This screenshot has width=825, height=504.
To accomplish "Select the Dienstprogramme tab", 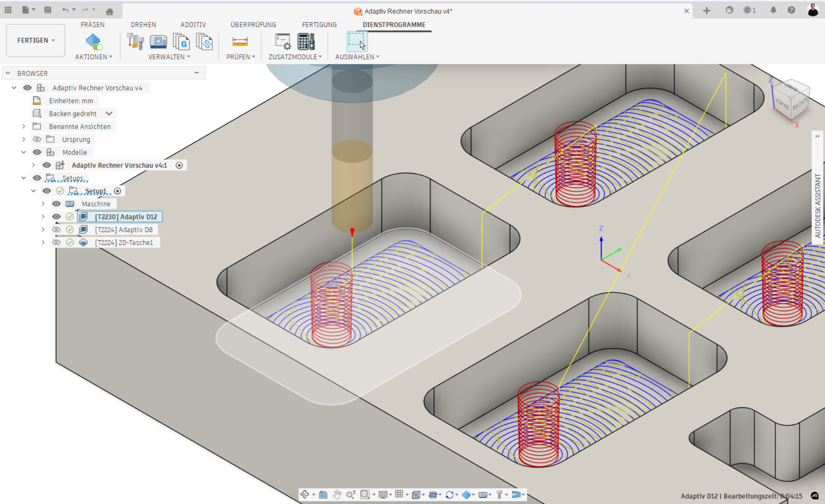I will click(394, 25).
